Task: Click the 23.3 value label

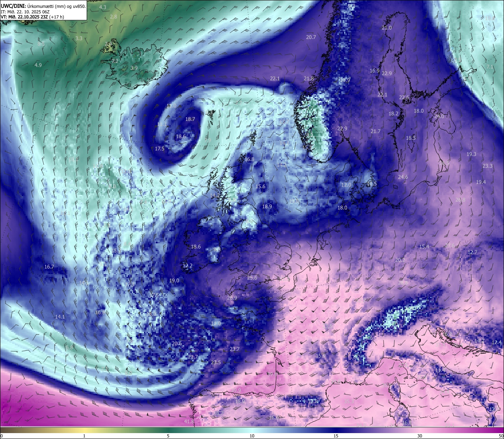Action: point(487,166)
